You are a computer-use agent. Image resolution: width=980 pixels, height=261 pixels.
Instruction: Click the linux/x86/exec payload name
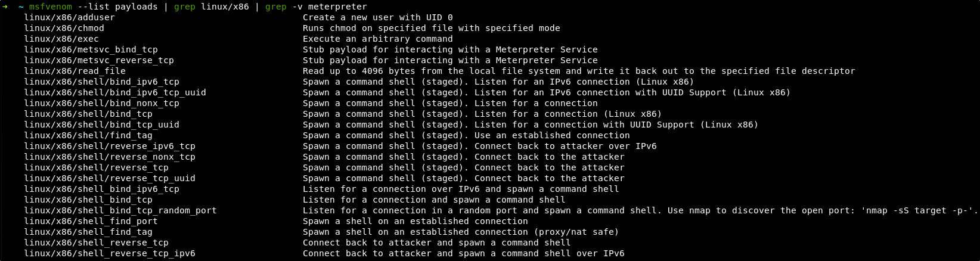coord(61,39)
